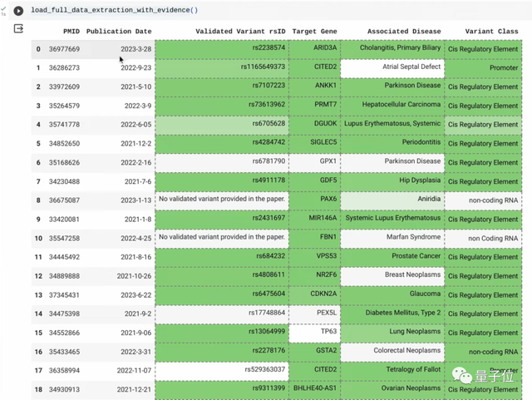532x400 pixels.
Task: Click Ovarian Neoplasms cell
Action: (392, 390)
